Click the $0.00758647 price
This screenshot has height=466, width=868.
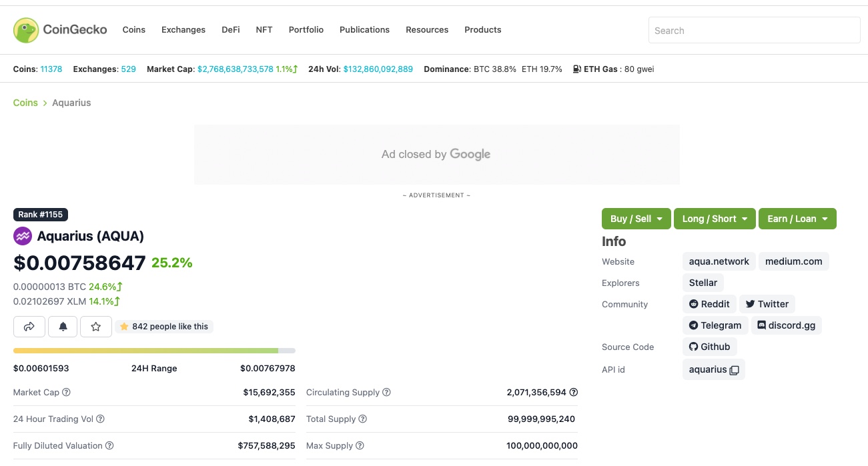(79, 263)
